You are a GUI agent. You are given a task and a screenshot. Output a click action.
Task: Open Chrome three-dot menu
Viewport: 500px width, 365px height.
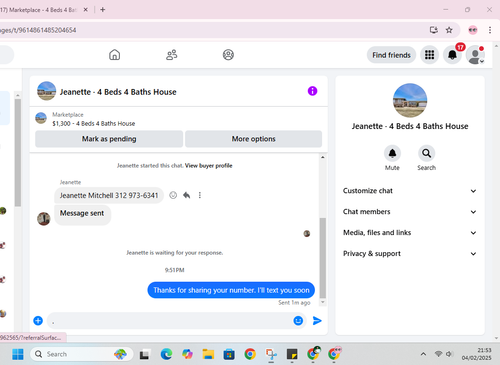(490, 30)
